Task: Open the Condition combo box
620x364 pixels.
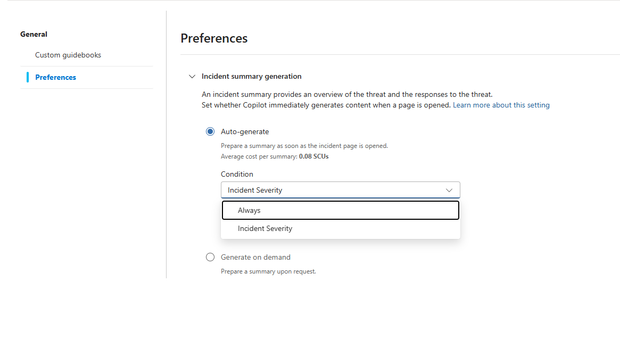Action: (341, 190)
